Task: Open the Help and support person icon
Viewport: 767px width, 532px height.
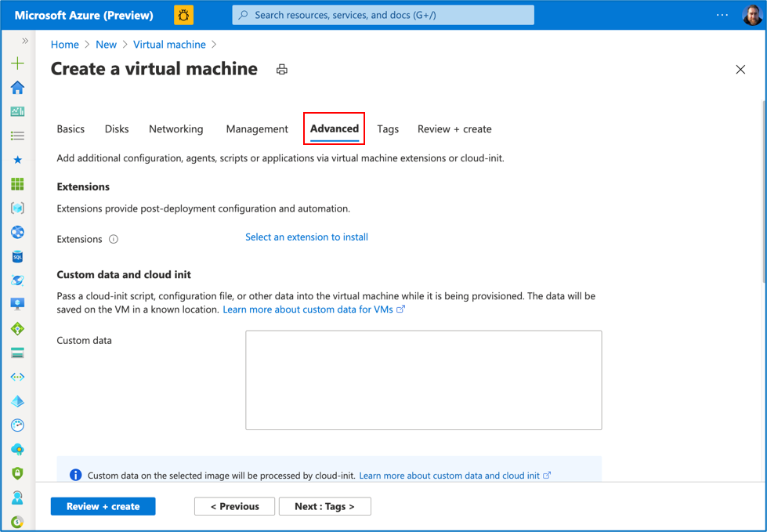Action: tap(17, 498)
